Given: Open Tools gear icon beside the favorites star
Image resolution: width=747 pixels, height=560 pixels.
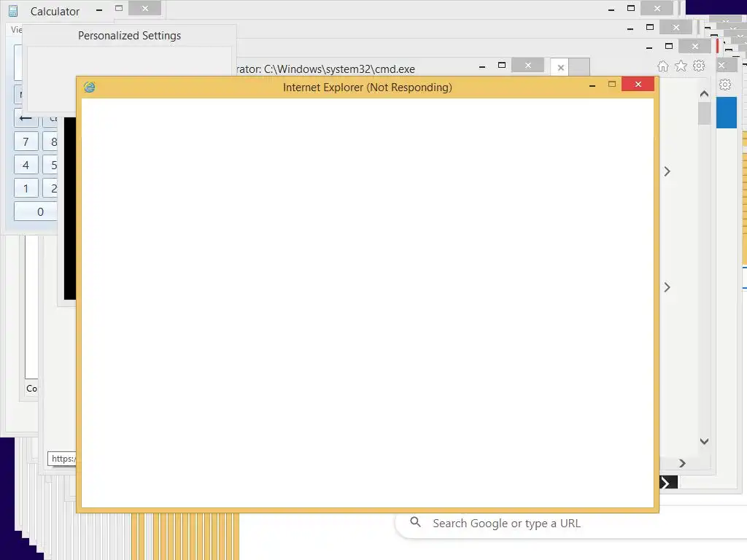Looking at the screenshot, I should (699, 66).
